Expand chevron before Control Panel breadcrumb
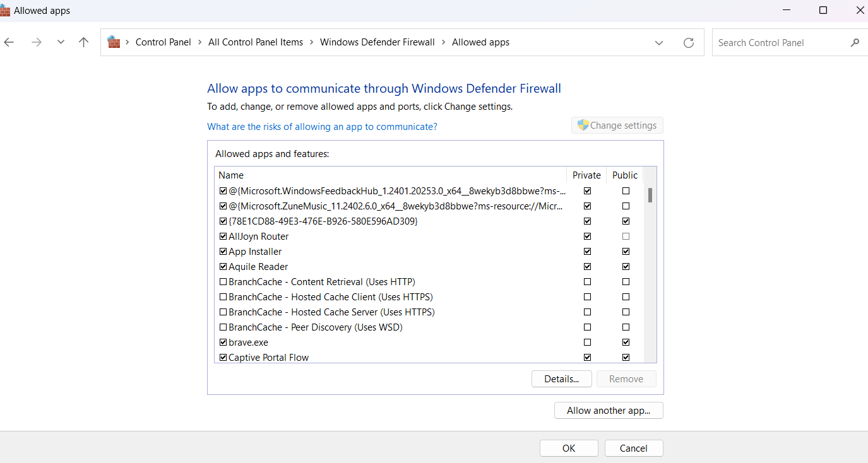868x463 pixels. pyautogui.click(x=127, y=42)
